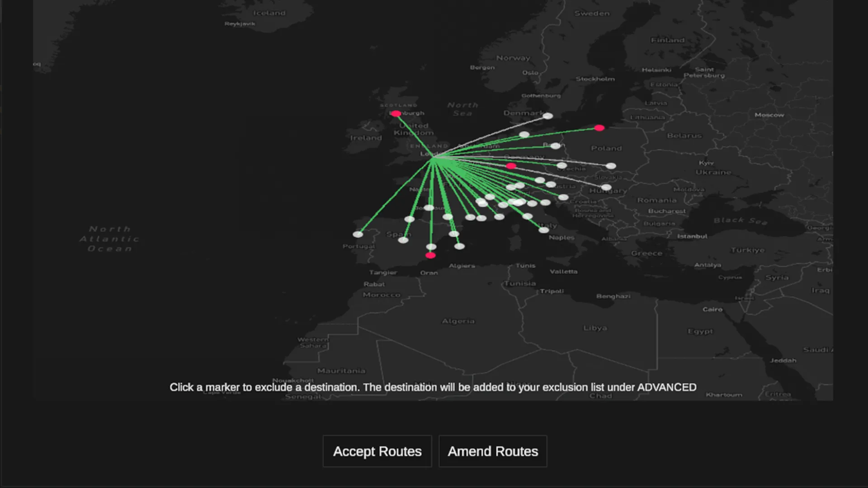Click white marker on the Berlin label
The height and width of the screenshot is (488, 868).
pos(556,145)
